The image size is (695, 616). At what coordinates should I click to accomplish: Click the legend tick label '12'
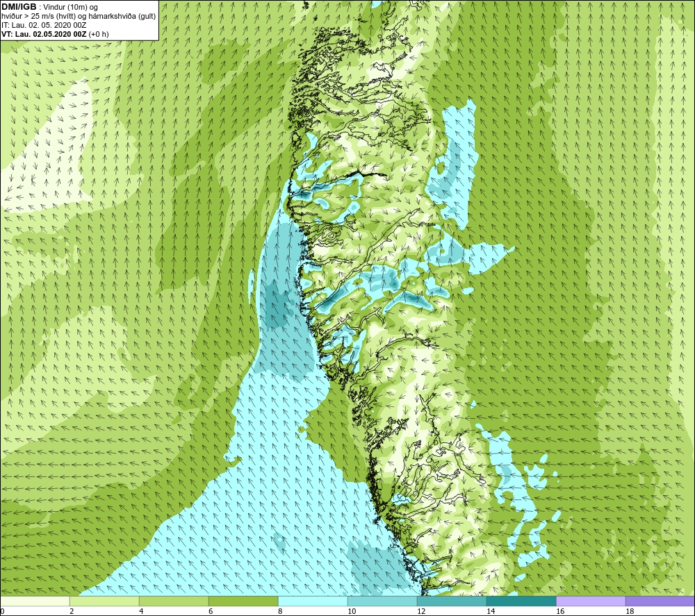tap(421, 611)
